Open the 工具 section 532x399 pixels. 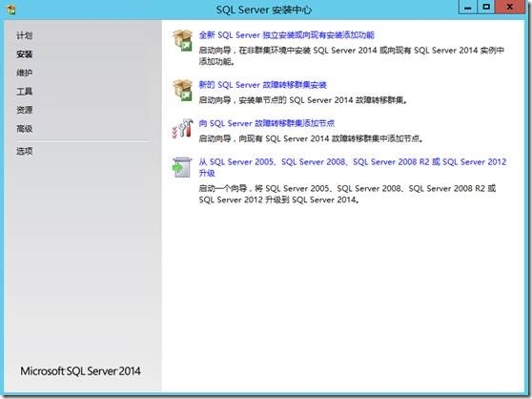[x=25, y=92]
